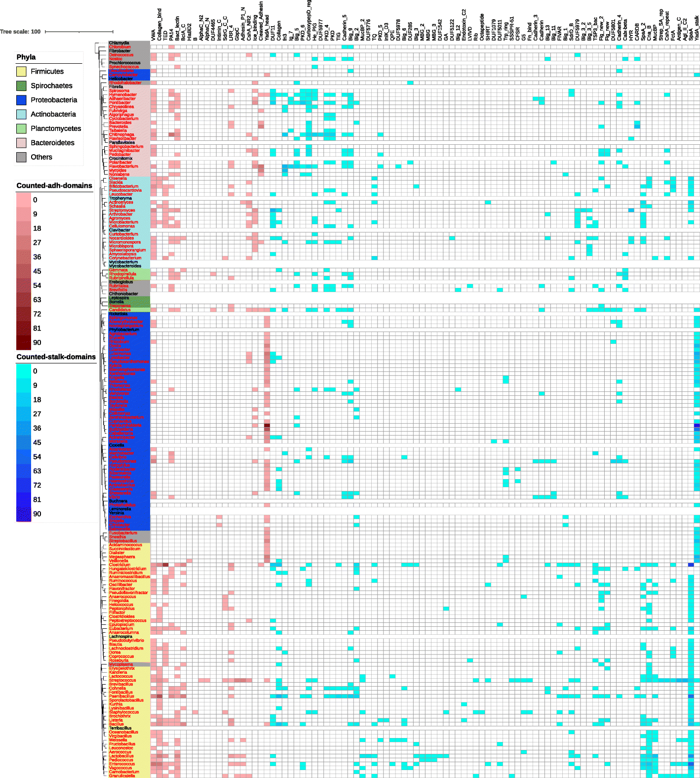The width and height of the screenshot is (700, 778).
Task: Click the green Spirochaetes legend swatch
Action: [21, 86]
